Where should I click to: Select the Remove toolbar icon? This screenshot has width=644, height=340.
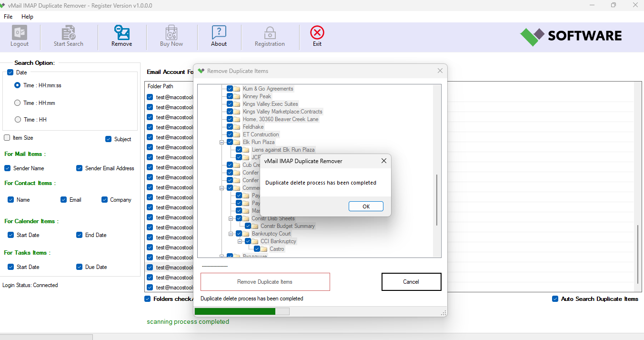click(x=122, y=32)
